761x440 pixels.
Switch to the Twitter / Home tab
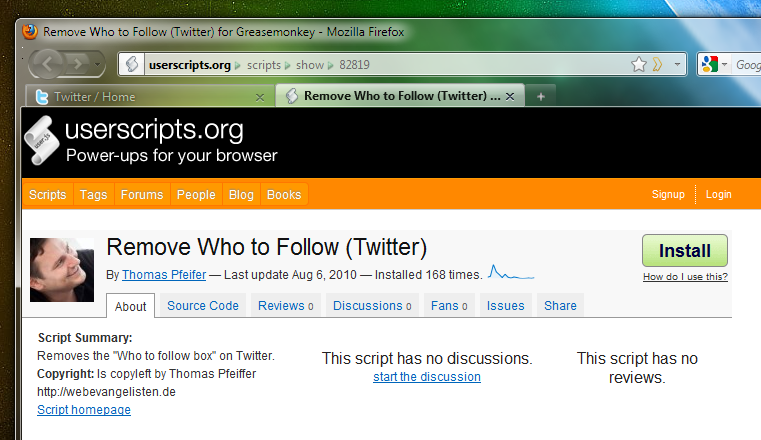[150, 96]
